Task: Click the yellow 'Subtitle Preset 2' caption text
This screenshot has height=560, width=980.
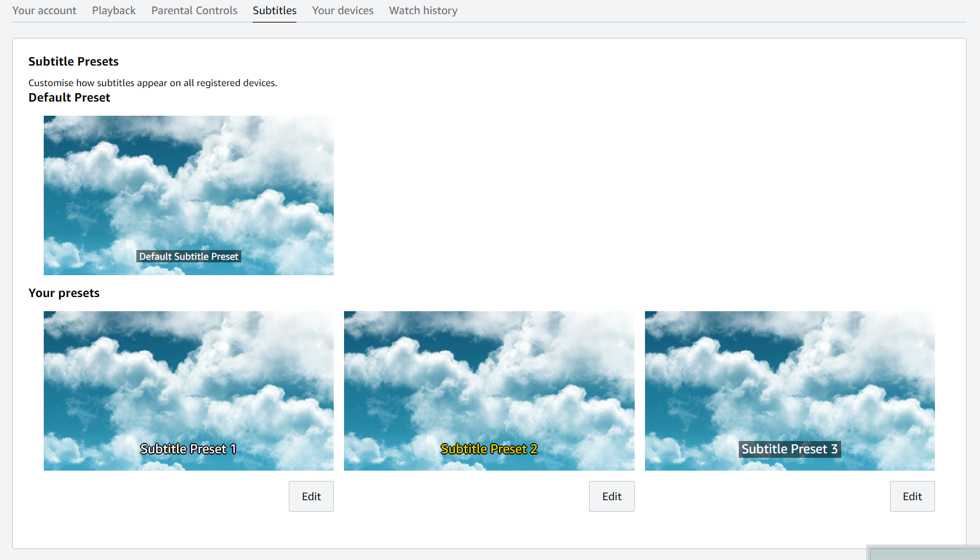Action: (489, 449)
